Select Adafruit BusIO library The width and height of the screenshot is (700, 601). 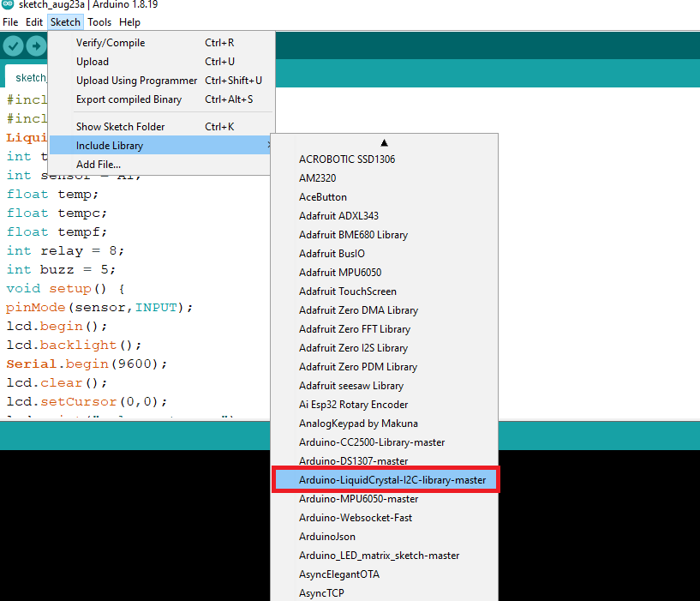[385, 254]
